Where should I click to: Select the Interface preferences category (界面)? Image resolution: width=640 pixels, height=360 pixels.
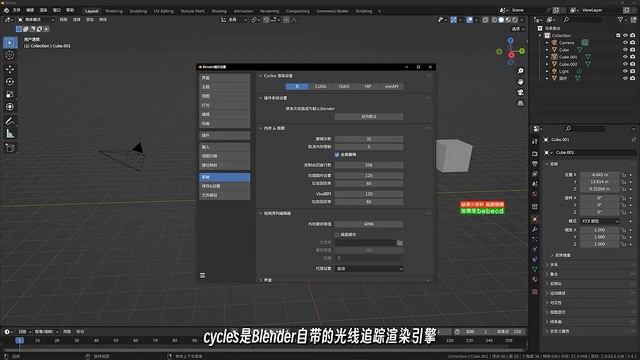tap(224, 78)
